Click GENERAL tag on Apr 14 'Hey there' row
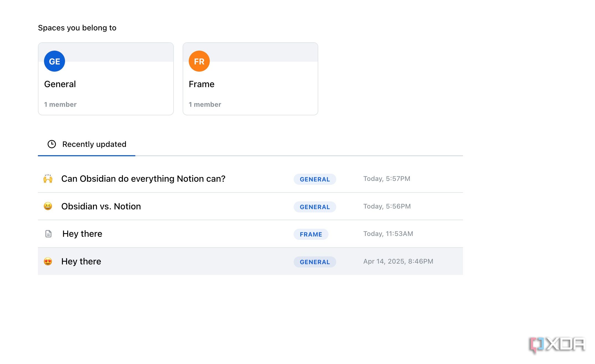 (x=315, y=262)
